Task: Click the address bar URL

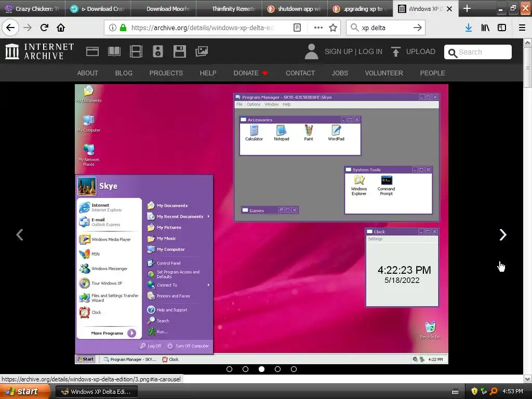Action: tap(203, 28)
